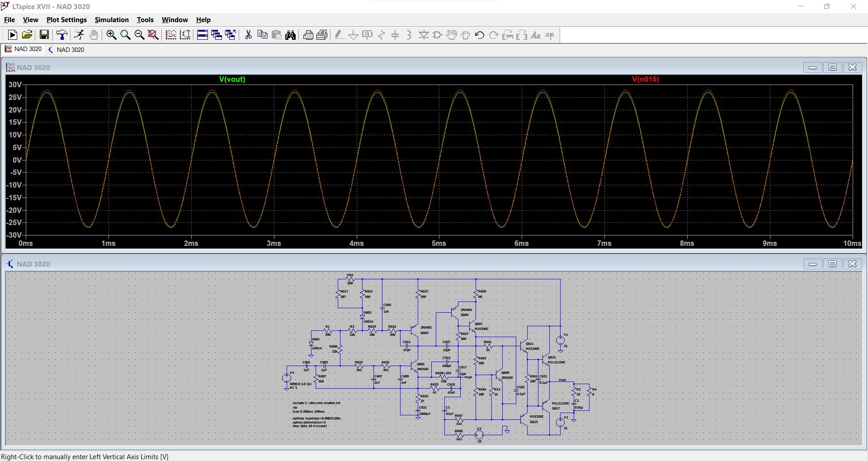
Task: Click the Cascade windows toolbar icon
Action: (217, 35)
